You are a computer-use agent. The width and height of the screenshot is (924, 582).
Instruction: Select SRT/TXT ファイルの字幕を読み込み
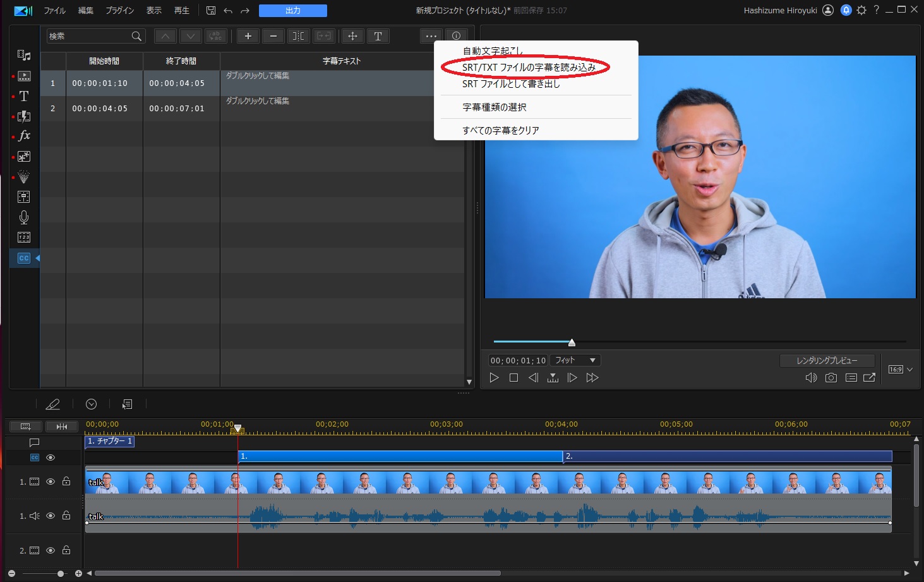click(x=529, y=67)
